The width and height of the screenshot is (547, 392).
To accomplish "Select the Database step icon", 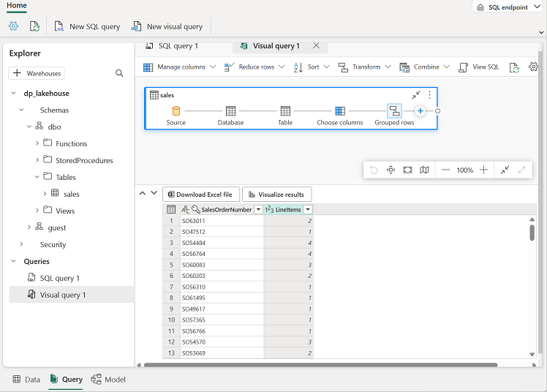I will click(230, 111).
